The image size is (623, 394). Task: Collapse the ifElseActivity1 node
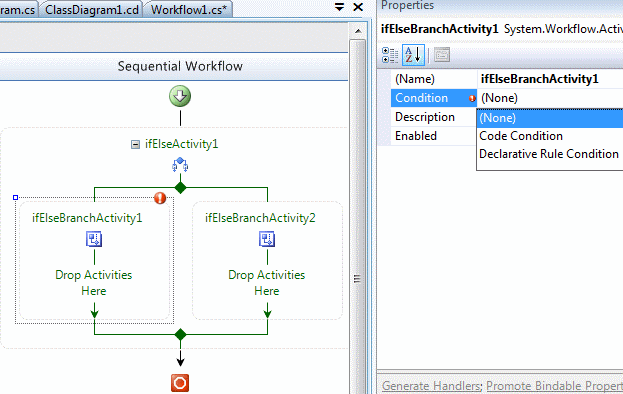[135, 144]
